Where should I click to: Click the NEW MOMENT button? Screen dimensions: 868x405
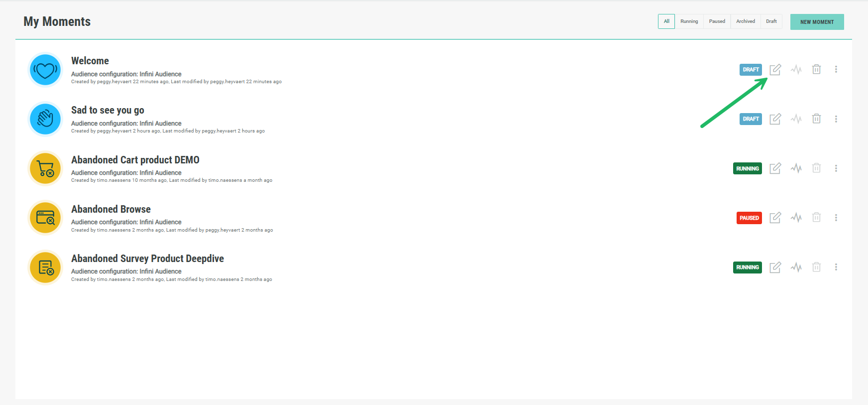(x=817, y=22)
